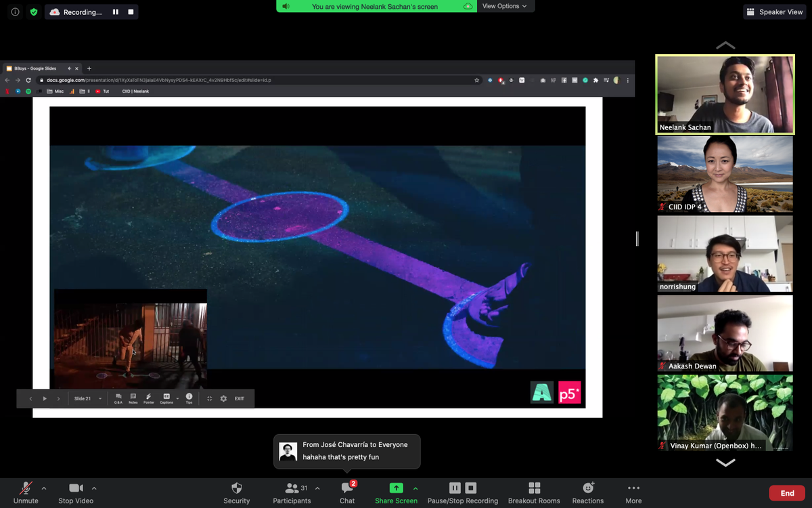Toggle Captions in slides toolbar
812x508 pixels.
166,398
